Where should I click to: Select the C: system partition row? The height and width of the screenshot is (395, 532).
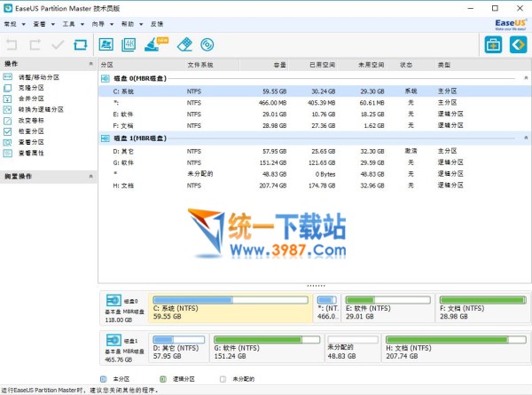coord(315,91)
